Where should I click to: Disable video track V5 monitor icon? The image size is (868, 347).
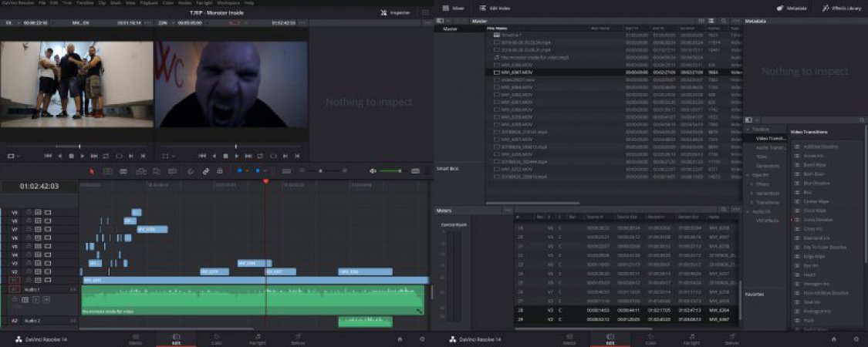[48, 246]
